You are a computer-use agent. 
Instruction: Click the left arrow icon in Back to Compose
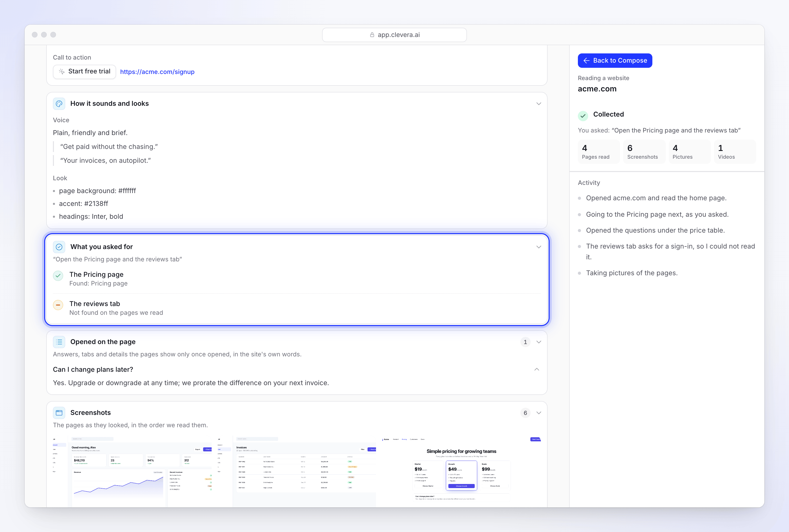[x=586, y=61]
